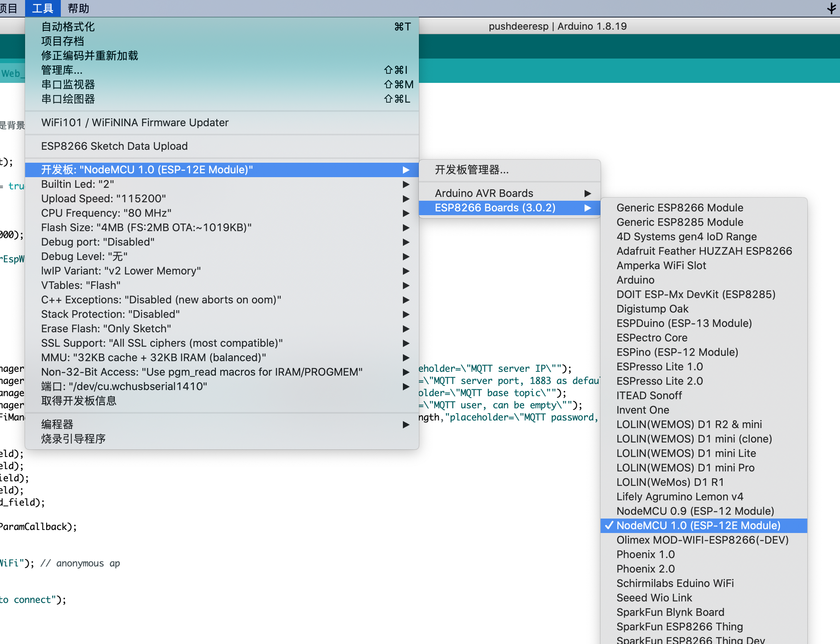Select Generic ESP8285 Module board
The height and width of the screenshot is (644, 840).
(704, 222)
